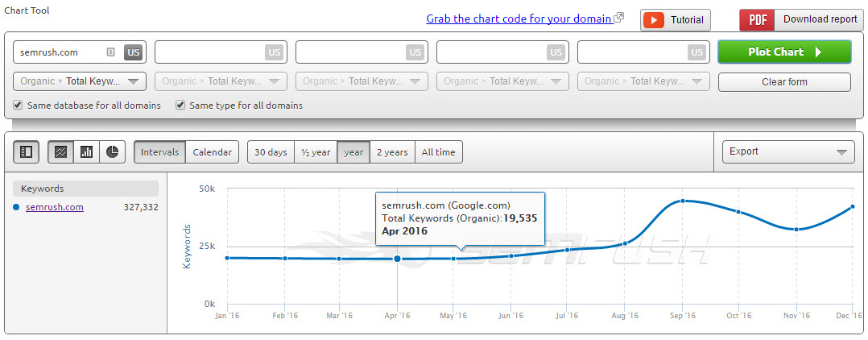
Task: Open the Export dropdown
Action: tap(788, 151)
